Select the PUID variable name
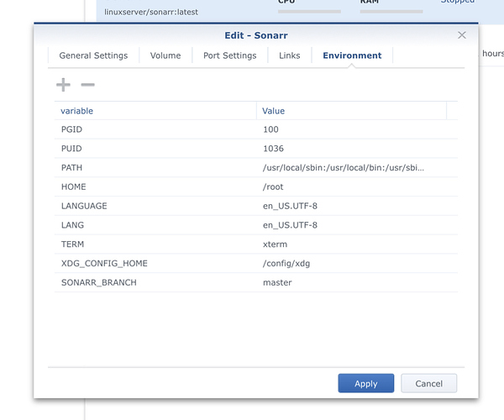 [71, 149]
